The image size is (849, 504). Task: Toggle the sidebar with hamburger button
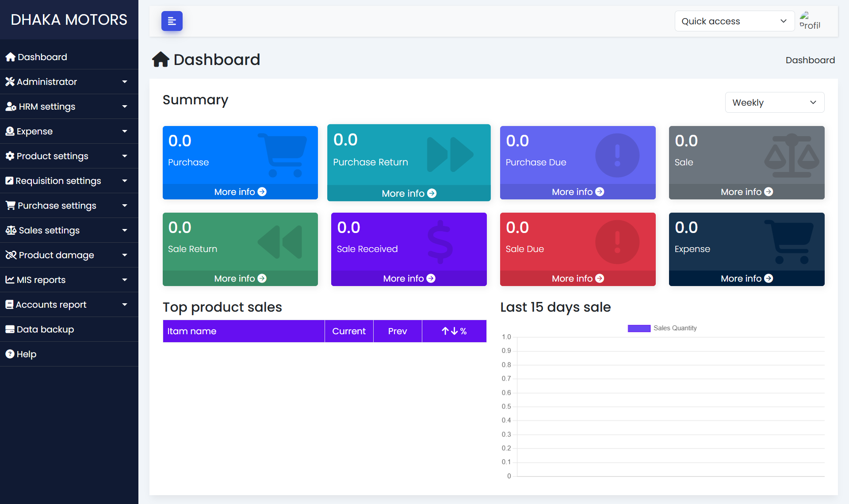[172, 21]
